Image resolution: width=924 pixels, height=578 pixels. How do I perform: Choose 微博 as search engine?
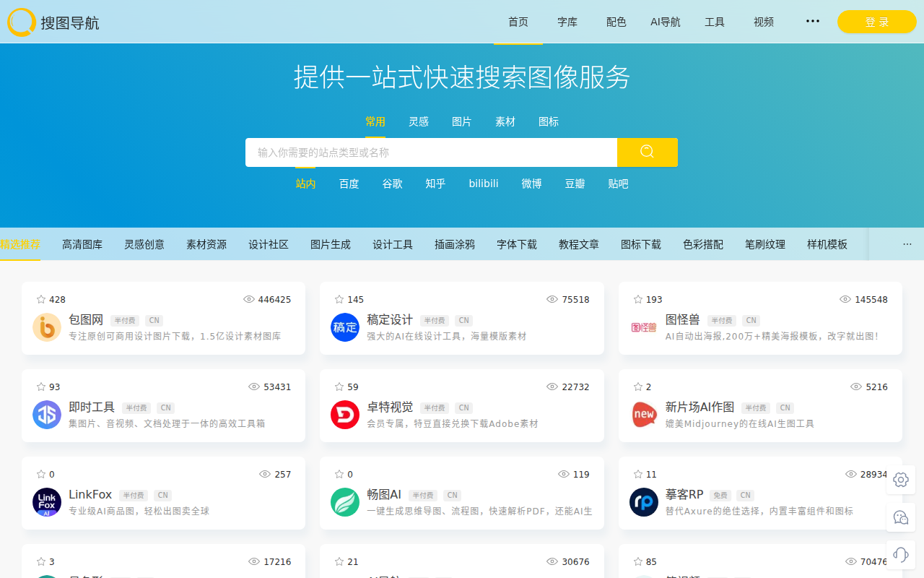click(x=532, y=184)
